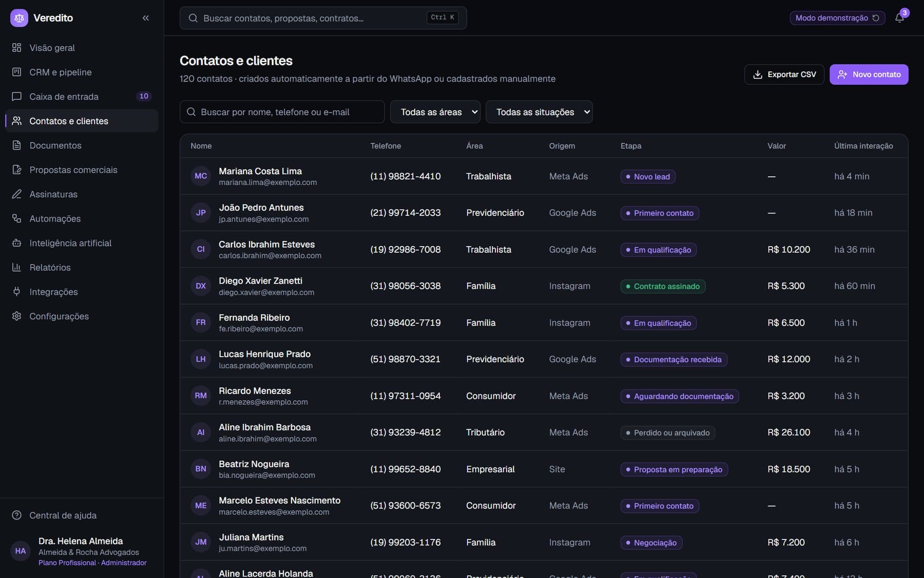Select Contatos e clientes in the sidebar
This screenshot has width=924, height=578.
coord(82,121)
